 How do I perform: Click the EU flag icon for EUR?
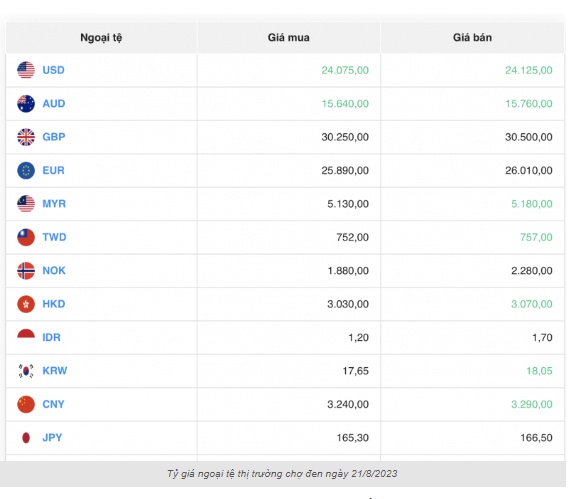pyautogui.click(x=26, y=170)
